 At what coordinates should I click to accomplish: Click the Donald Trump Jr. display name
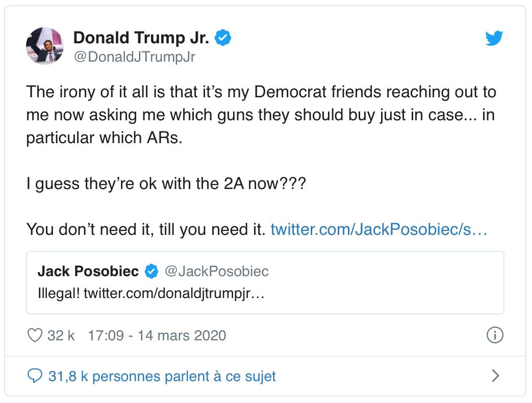pos(143,37)
